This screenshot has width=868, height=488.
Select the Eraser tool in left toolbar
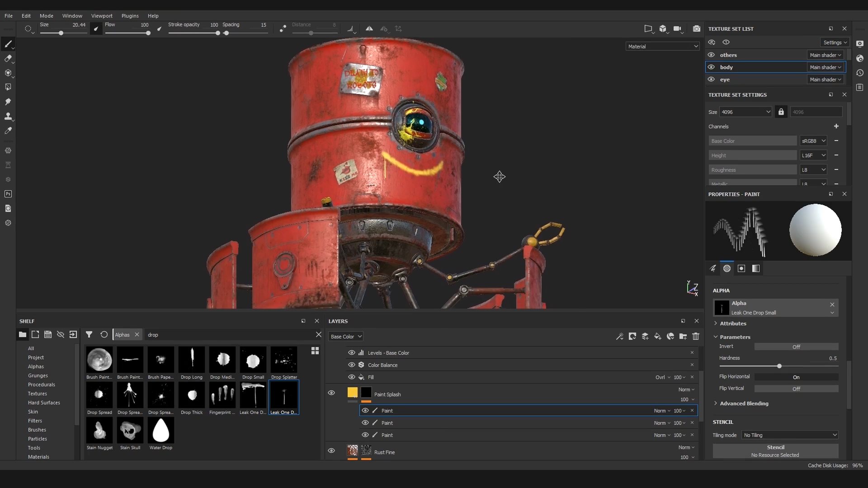(8, 58)
